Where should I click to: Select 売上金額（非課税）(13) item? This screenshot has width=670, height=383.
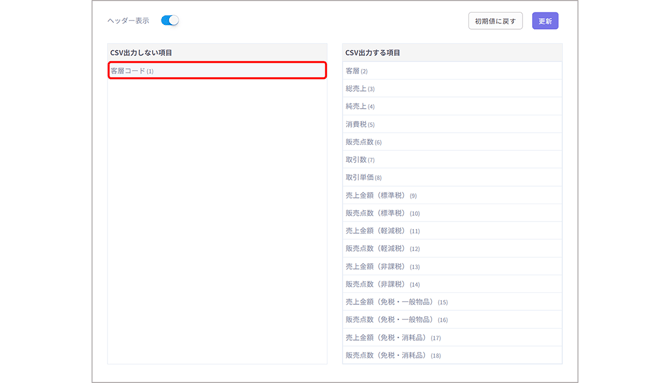pos(452,266)
